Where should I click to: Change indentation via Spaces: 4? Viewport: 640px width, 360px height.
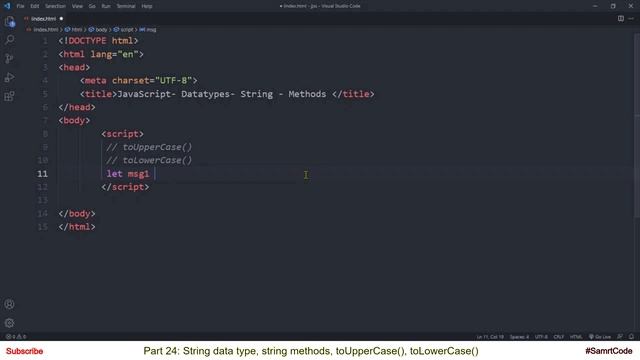coord(519,337)
